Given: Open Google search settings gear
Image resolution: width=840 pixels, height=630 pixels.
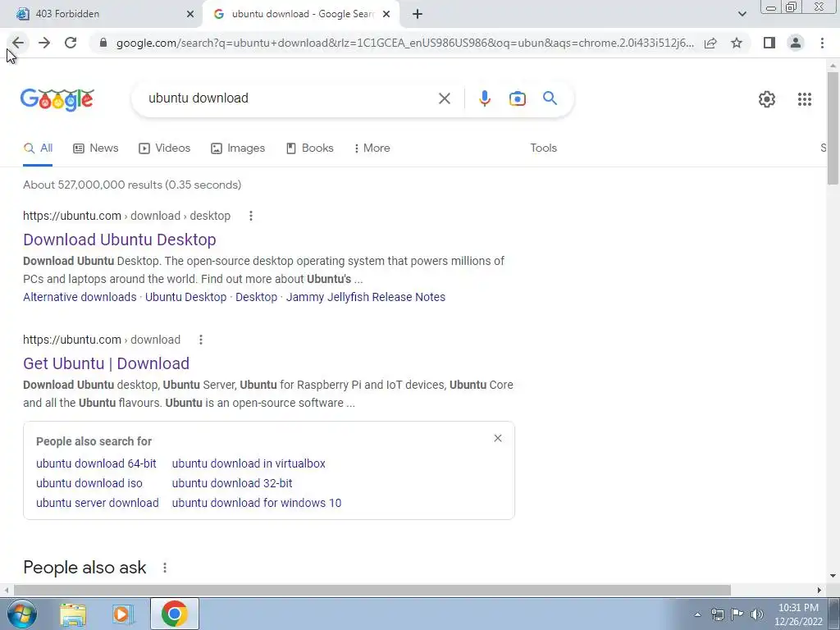Looking at the screenshot, I should (x=767, y=99).
